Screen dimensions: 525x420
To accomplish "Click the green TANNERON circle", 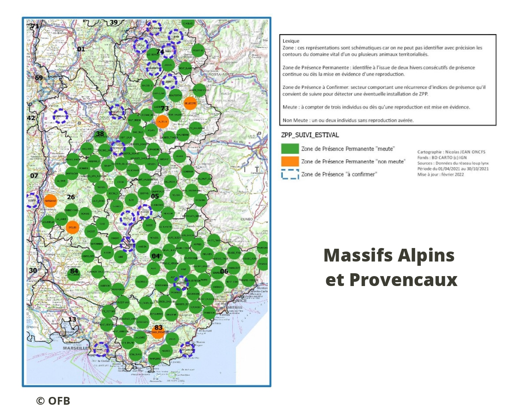I will 209,312.
